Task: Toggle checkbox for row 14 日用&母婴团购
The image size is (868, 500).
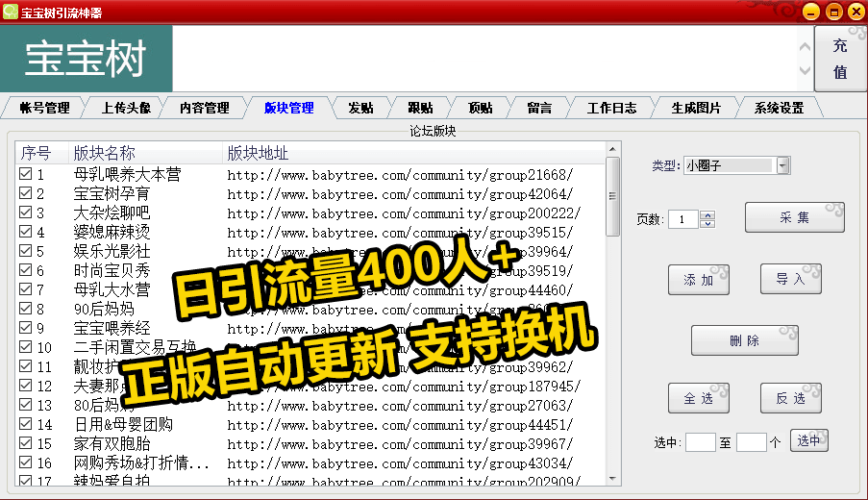Action: pos(25,424)
